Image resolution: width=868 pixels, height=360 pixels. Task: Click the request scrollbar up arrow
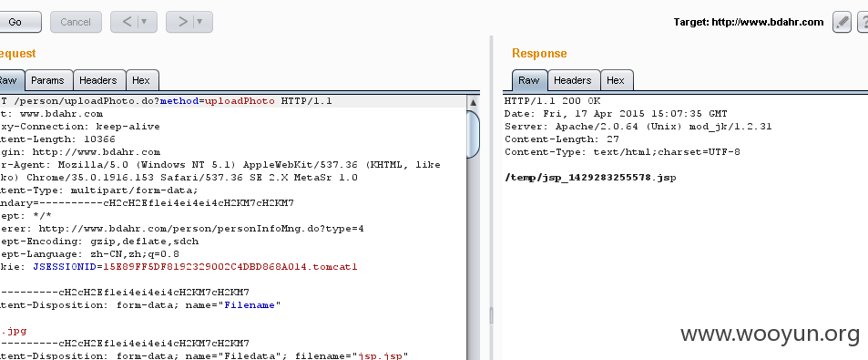pyautogui.click(x=474, y=102)
